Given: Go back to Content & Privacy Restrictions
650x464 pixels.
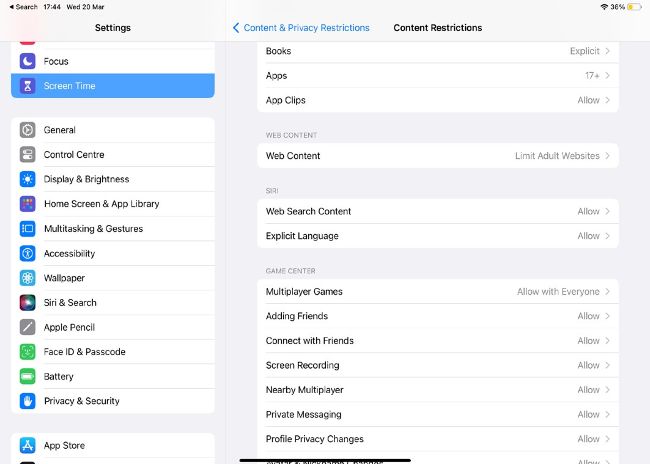Looking at the screenshot, I should coord(300,28).
